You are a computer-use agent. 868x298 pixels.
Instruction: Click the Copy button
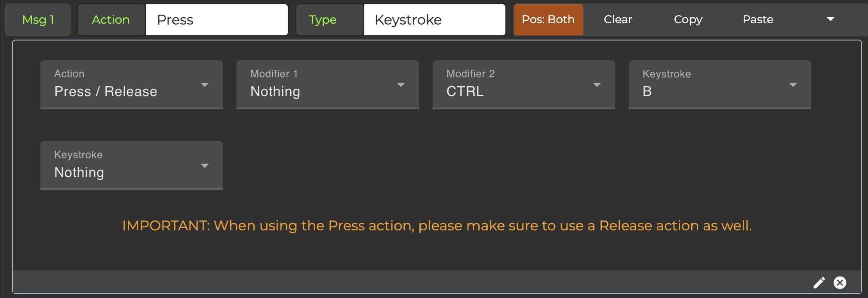688,20
